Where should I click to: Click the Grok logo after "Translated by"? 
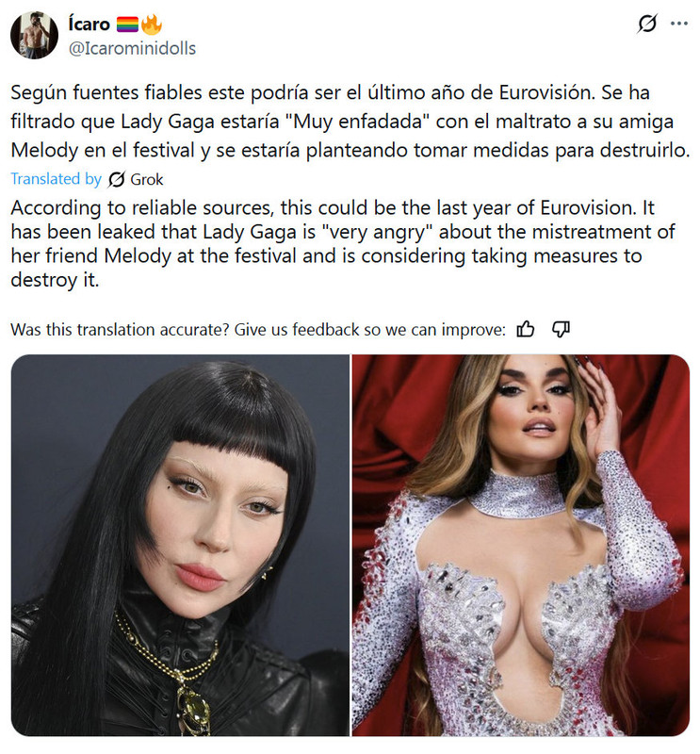tap(116, 179)
